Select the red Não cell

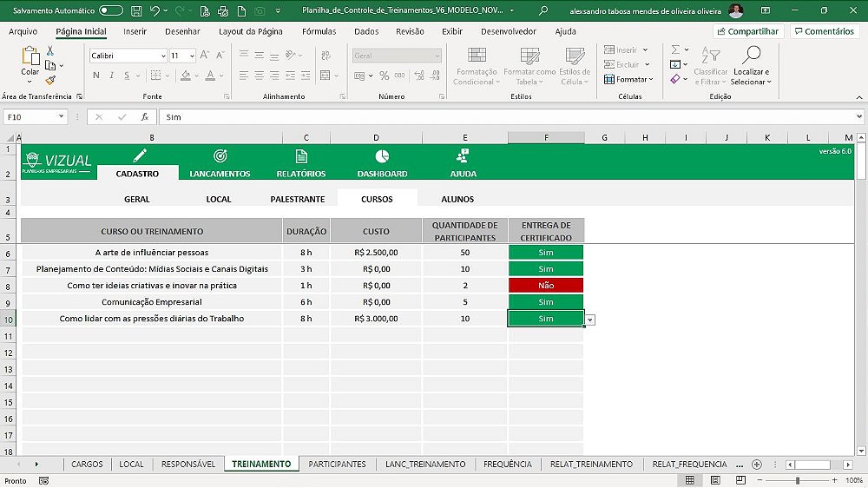[x=546, y=286]
